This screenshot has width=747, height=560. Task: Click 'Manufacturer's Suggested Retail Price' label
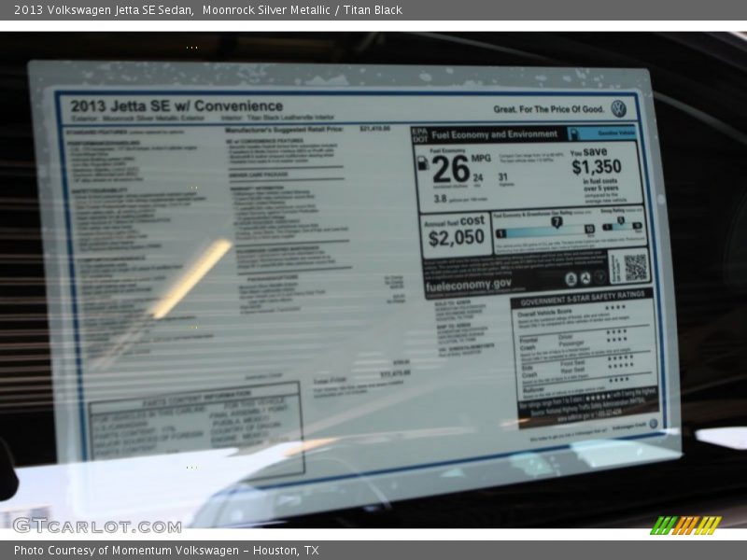click(x=284, y=130)
